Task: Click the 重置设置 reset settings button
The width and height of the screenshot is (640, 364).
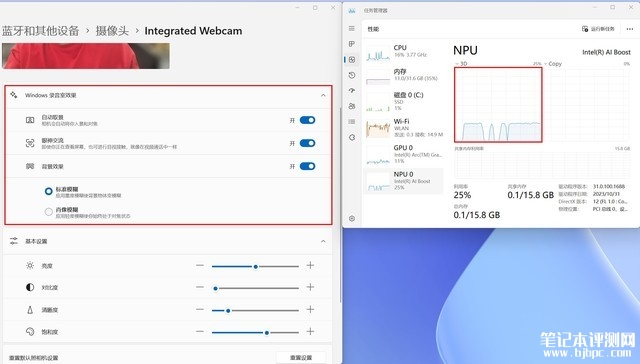Action: click(x=301, y=357)
